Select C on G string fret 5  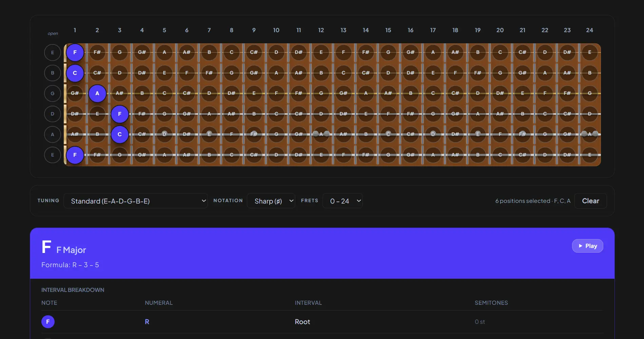164,93
